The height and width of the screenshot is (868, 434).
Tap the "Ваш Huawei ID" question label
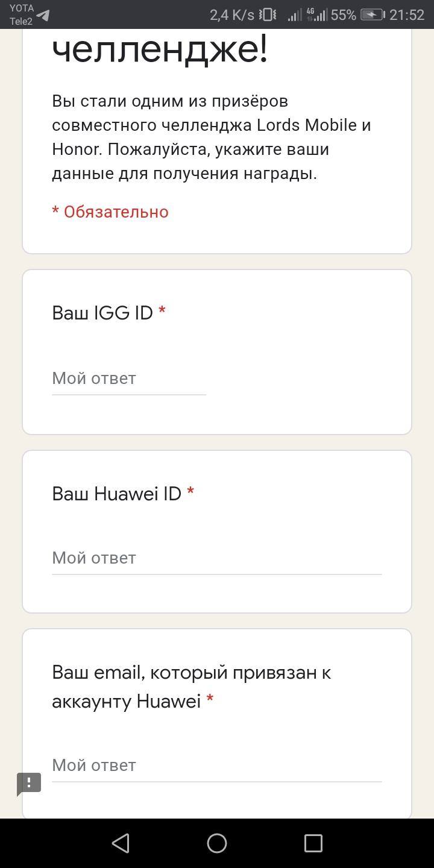pos(116,494)
